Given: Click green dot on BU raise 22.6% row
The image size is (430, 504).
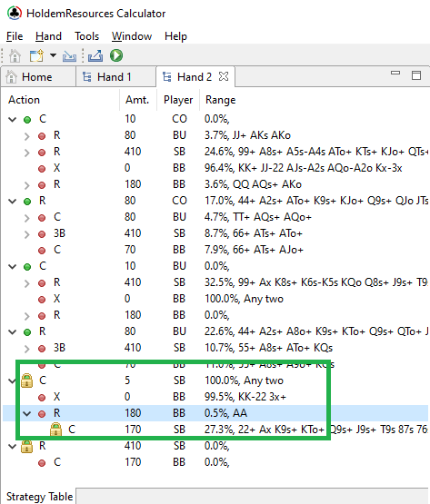Looking at the screenshot, I should point(27,332).
